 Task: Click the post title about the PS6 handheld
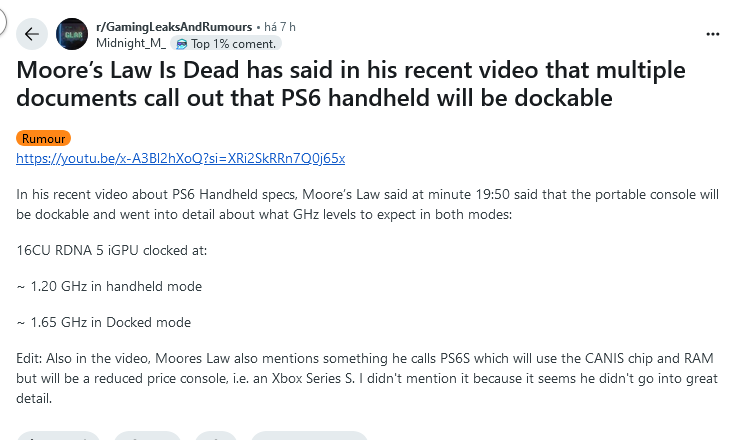click(x=351, y=84)
